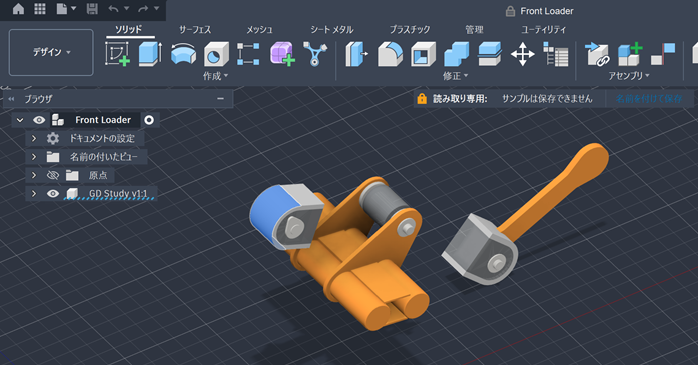The height and width of the screenshot is (365, 698).
Task: Select the Hole tool
Action: (216, 54)
